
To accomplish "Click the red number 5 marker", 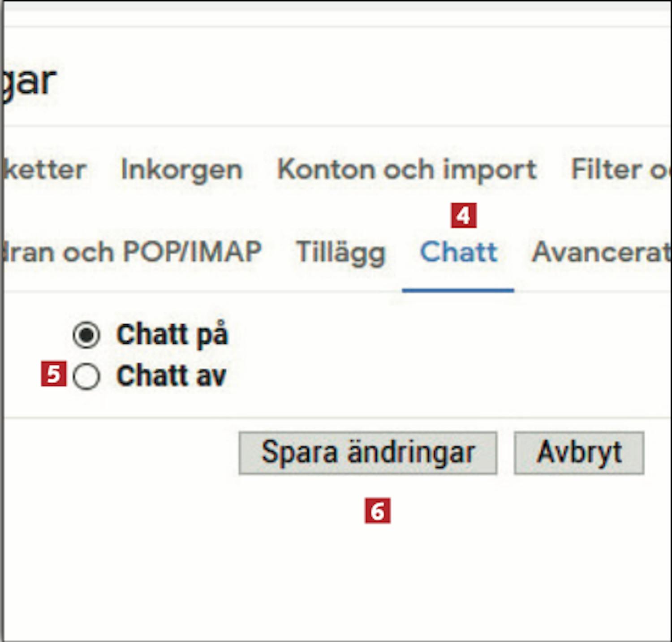I will point(53,374).
